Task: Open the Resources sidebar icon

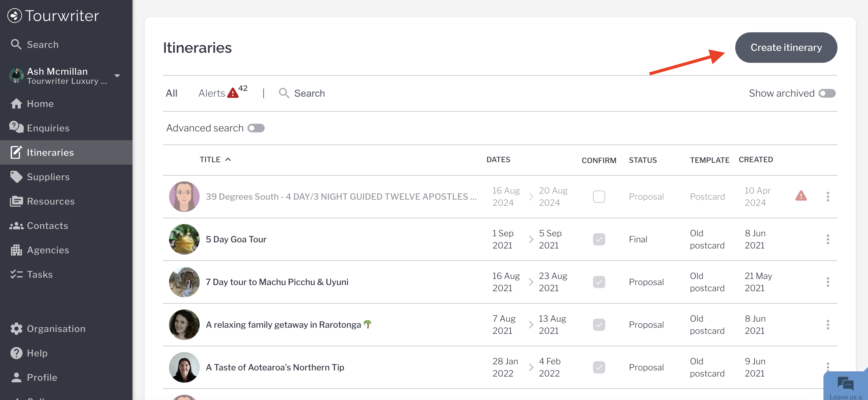Action: pyautogui.click(x=16, y=201)
